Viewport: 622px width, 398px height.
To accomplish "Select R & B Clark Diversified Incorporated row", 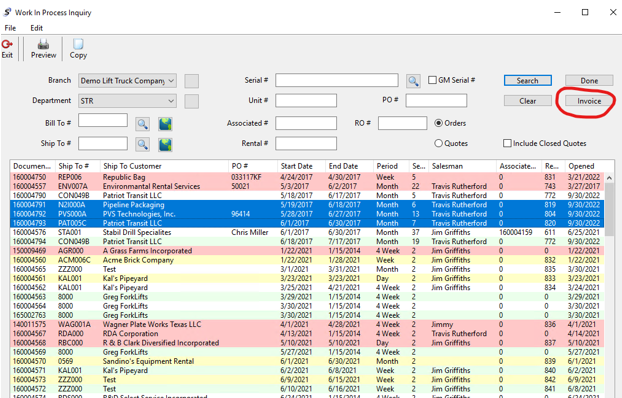I will (x=307, y=342).
